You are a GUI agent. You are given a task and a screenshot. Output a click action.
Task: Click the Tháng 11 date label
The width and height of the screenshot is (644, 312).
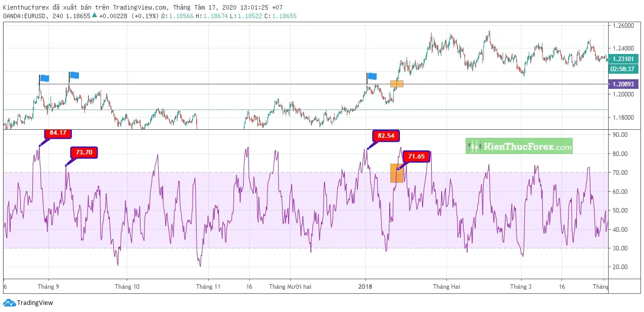pos(209,287)
